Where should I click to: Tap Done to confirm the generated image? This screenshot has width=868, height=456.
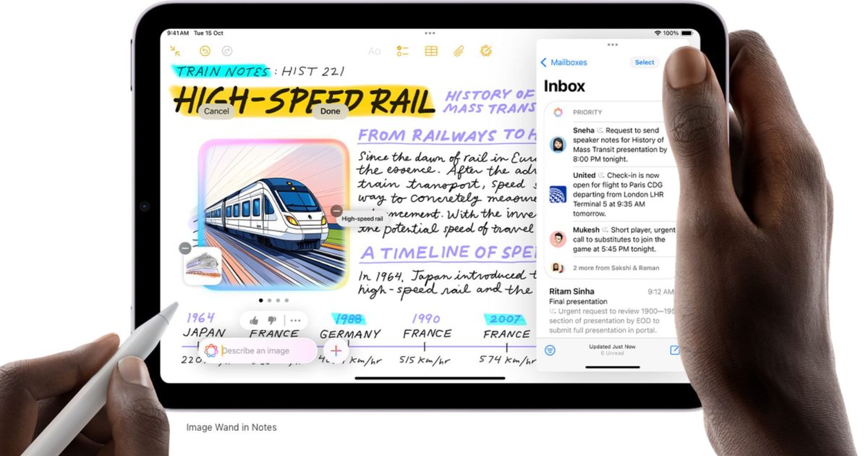330,111
